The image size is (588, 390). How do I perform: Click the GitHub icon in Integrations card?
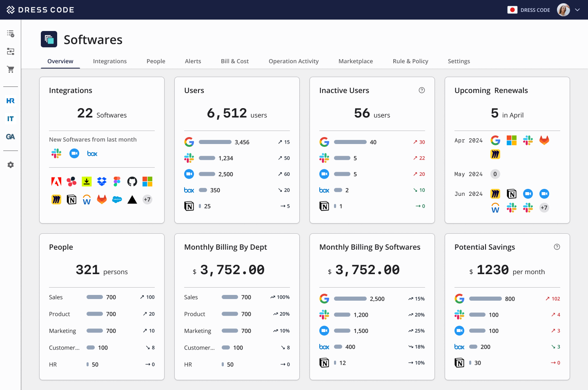(132, 181)
